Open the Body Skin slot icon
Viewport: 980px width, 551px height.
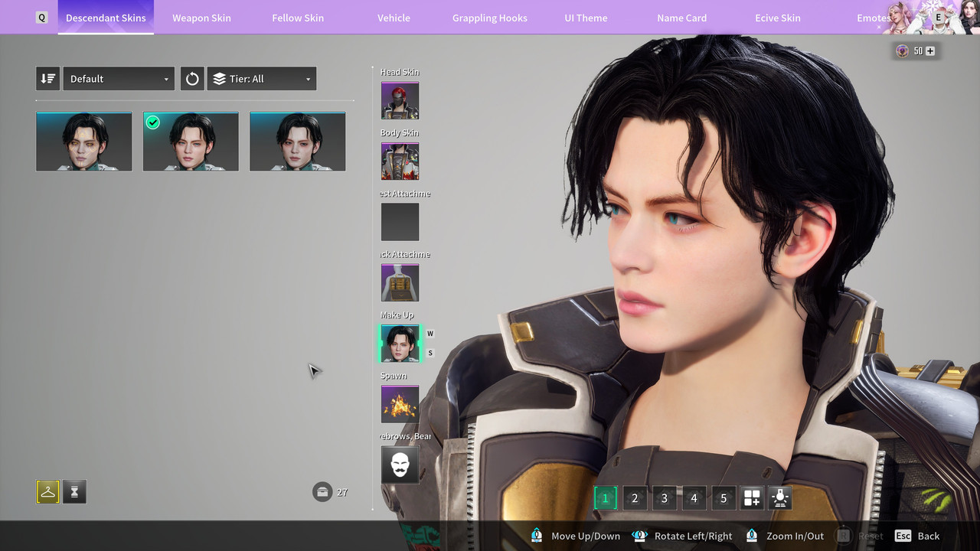[400, 161]
